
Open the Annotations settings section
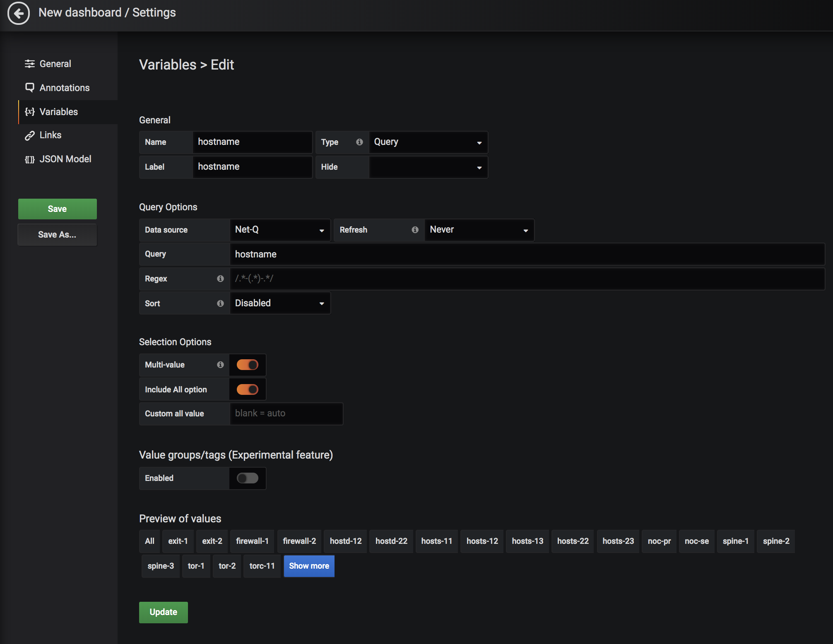tap(64, 88)
